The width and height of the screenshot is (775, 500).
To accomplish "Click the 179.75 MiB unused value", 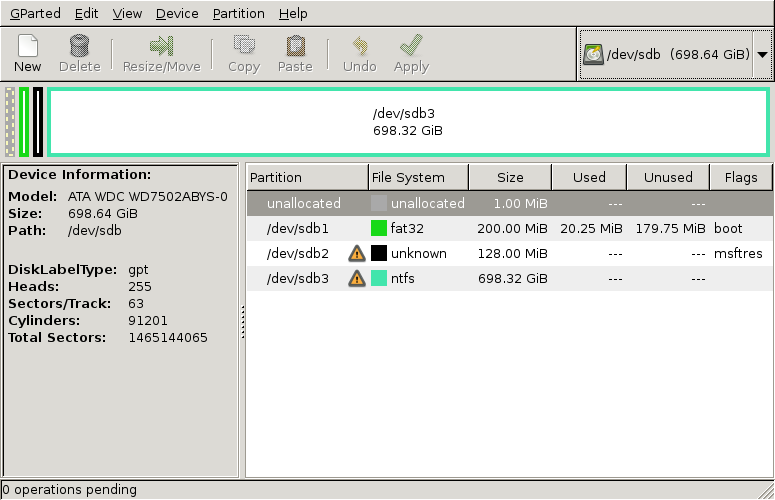I will pyautogui.click(x=670, y=229).
